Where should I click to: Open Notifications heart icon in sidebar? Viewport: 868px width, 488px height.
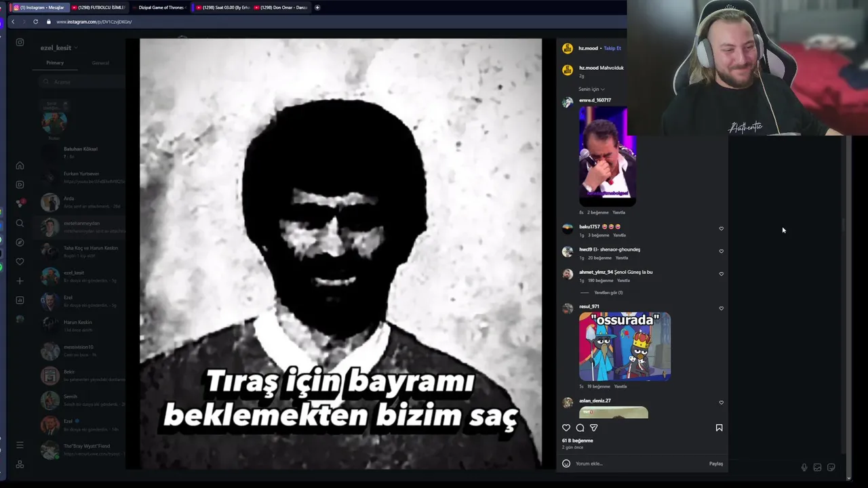tap(20, 262)
